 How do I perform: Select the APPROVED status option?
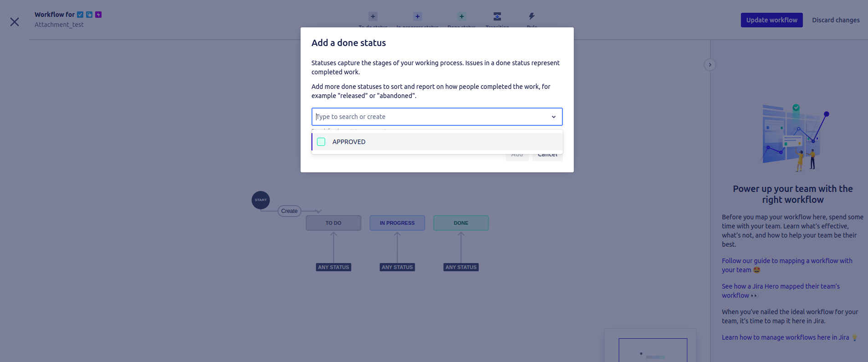(349, 142)
